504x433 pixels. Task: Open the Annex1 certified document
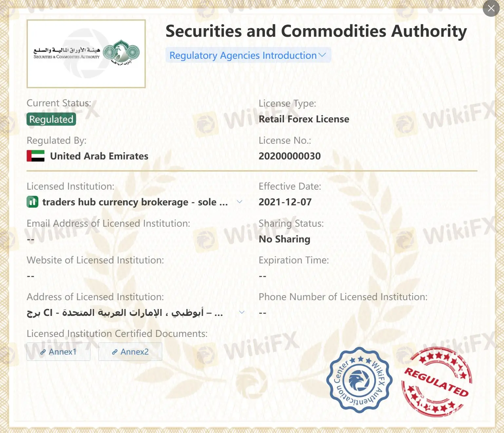[x=58, y=352]
